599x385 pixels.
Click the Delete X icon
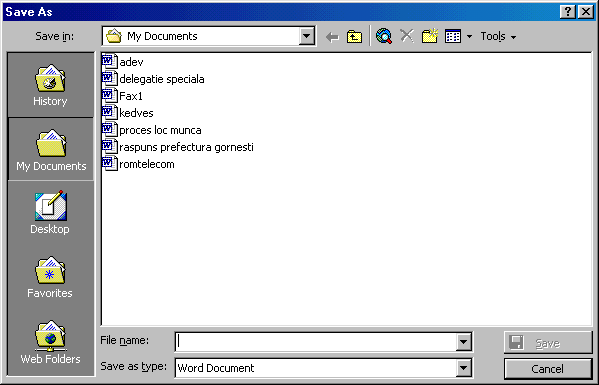coord(407,36)
